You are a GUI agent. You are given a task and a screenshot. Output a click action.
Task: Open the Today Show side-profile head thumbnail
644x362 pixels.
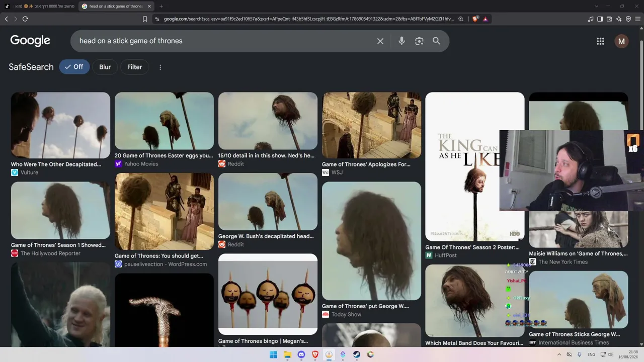pyautogui.click(x=371, y=241)
